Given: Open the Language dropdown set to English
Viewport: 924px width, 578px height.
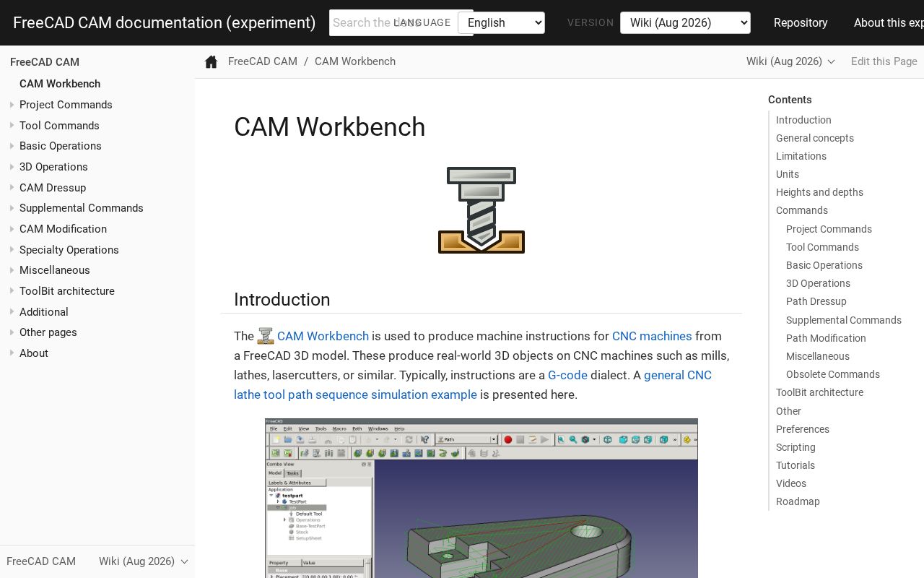Looking at the screenshot, I should (501, 22).
